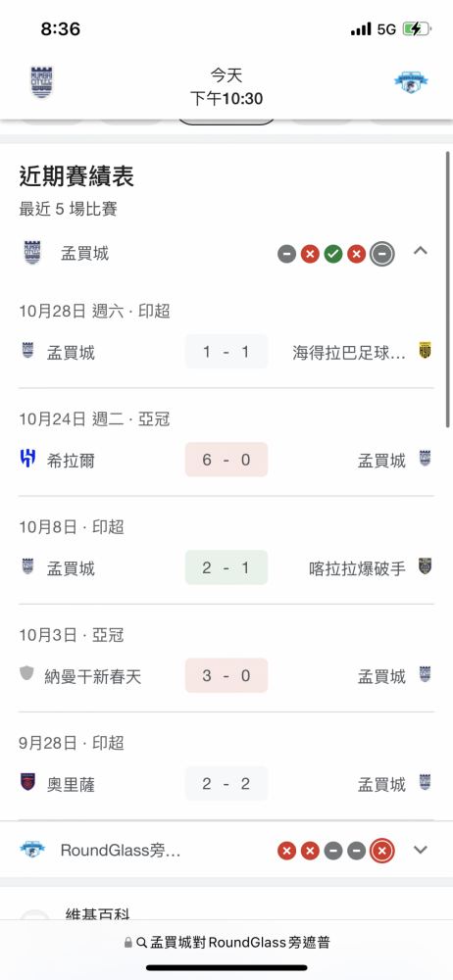Tap the Mumbai City crest in header
453x980 pixels.
(x=42, y=82)
